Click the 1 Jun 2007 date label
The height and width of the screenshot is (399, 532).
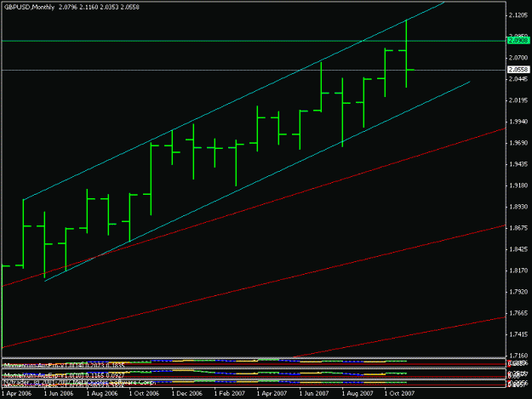(314, 394)
